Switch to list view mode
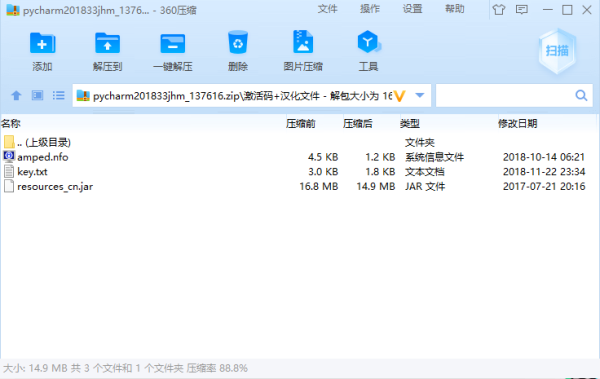The height and width of the screenshot is (379, 600). 59,95
